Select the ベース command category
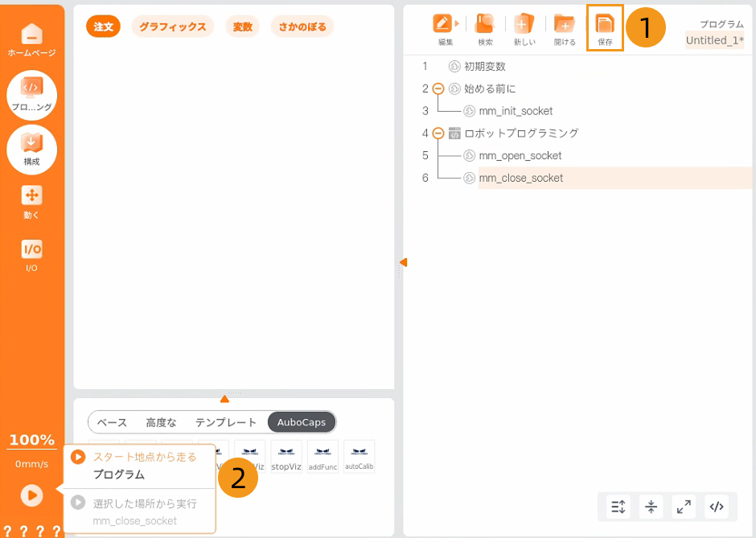756x538 pixels. (112, 422)
